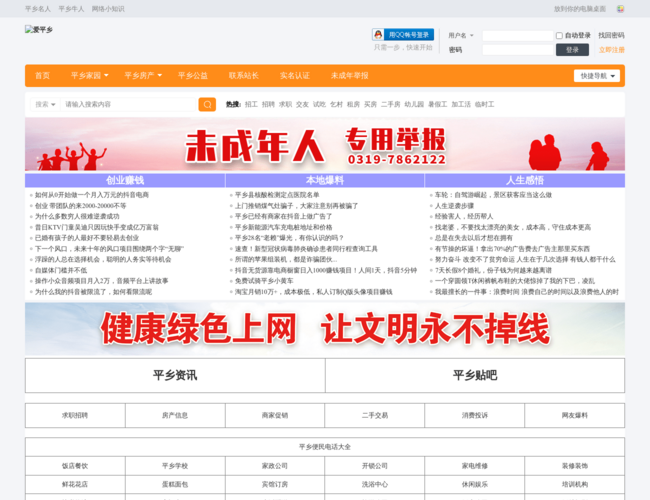Click the QQ account login button
Viewport: 650px width, 500px height.
pyautogui.click(x=403, y=34)
